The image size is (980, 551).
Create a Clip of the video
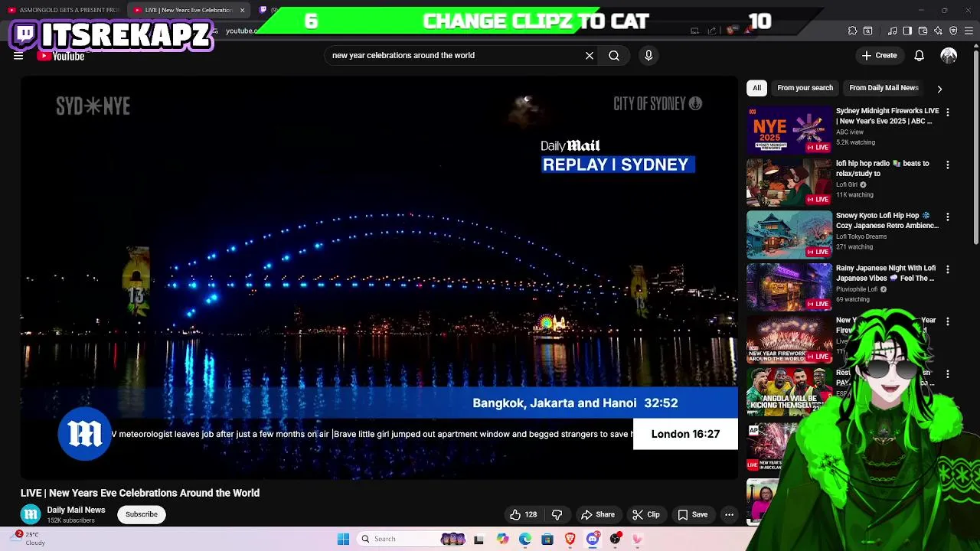point(646,515)
